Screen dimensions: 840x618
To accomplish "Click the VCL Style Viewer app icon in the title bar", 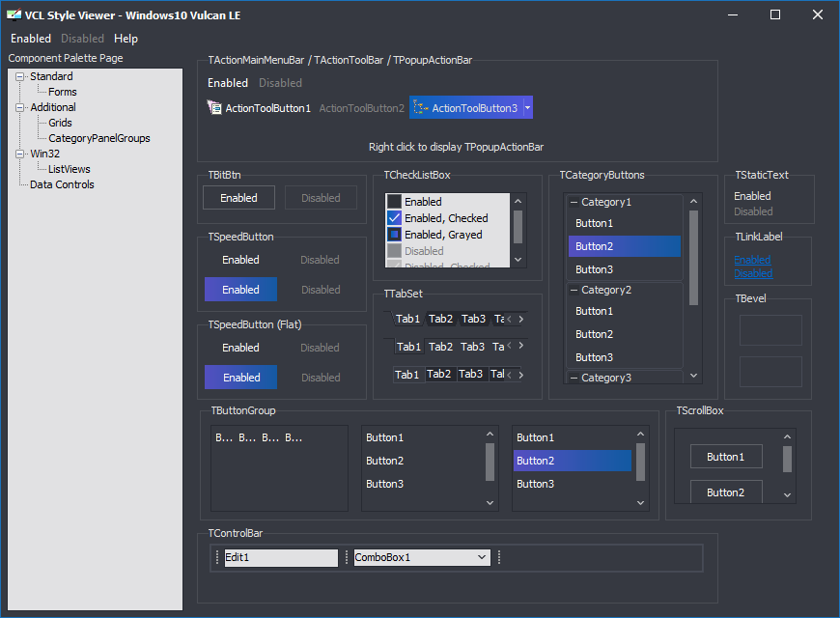I will pyautogui.click(x=14, y=15).
